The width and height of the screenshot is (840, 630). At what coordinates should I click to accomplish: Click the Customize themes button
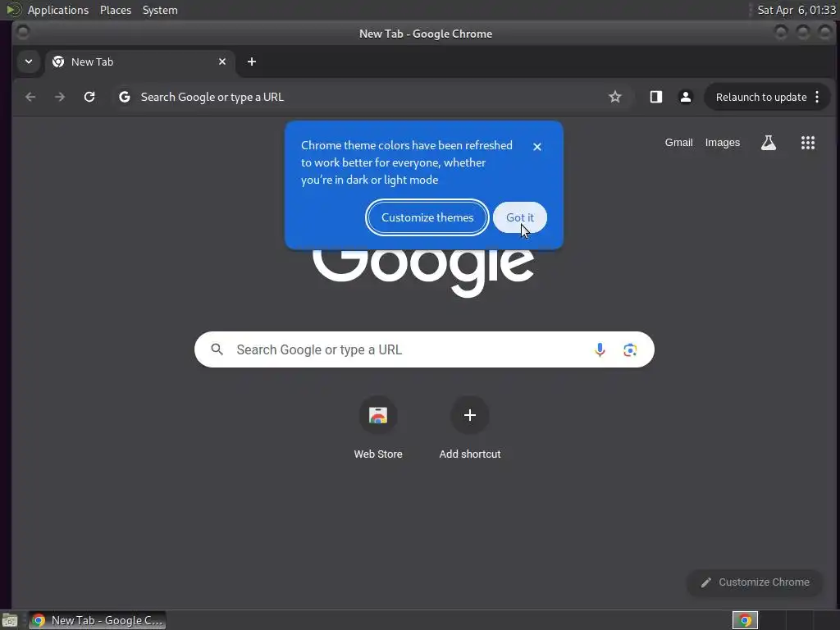coord(427,217)
